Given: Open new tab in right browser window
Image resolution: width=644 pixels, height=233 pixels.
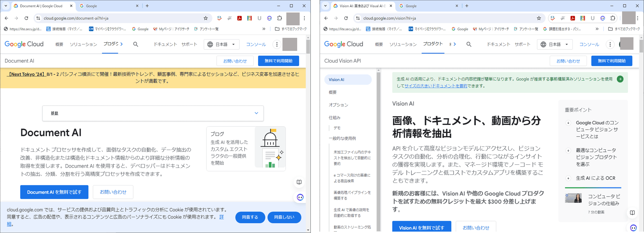Looking at the screenshot, I should tap(467, 6).
